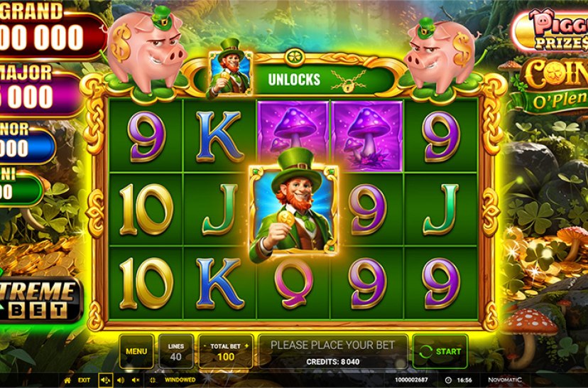Increase total bet with the plus sign
588x388 pixels.
point(246,345)
